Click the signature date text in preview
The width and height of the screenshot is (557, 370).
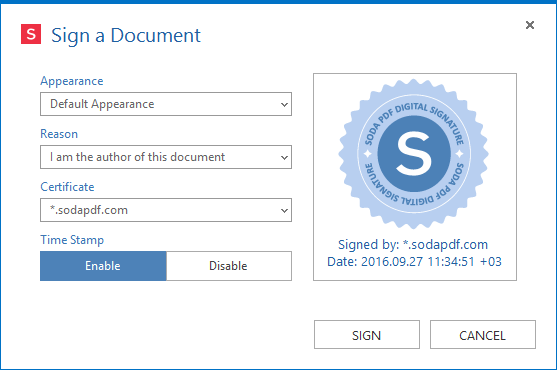click(414, 262)
